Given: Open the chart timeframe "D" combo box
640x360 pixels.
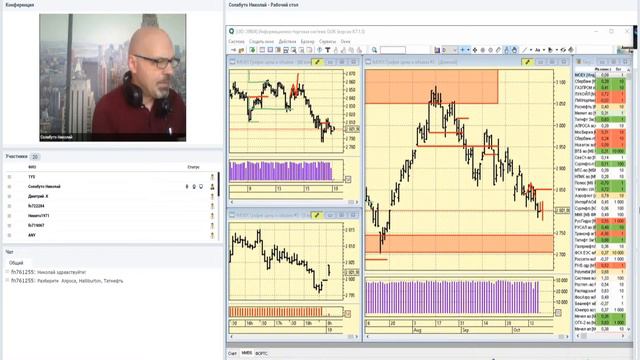Looking at the screenshot, I should tap(449, 50).
